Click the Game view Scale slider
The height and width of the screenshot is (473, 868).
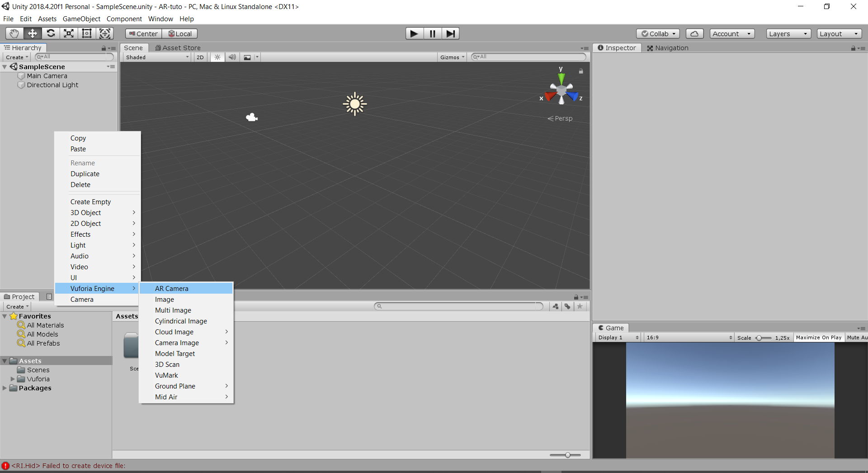tap(763, 338)
